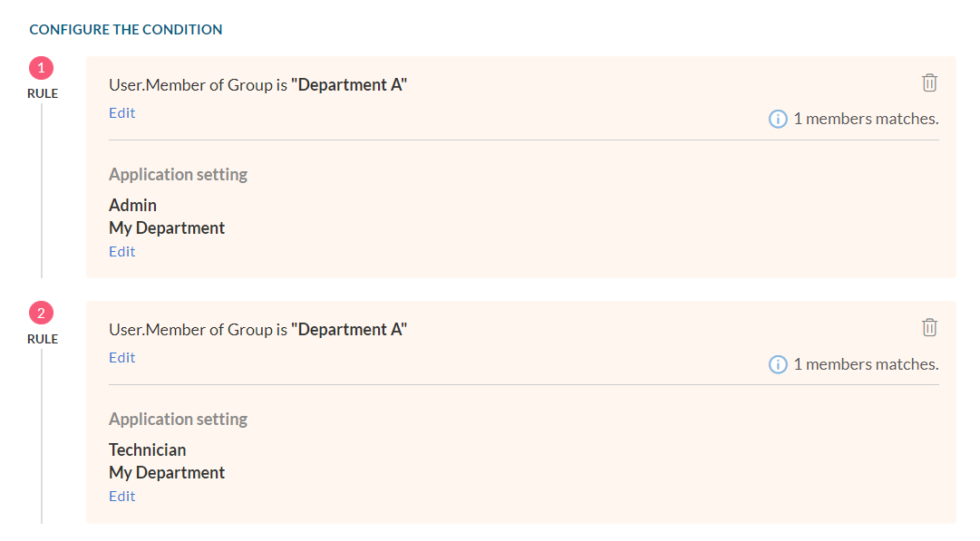Click the Configure the Condition heading
The image size is (980, 541).
[x=126, y=29]
